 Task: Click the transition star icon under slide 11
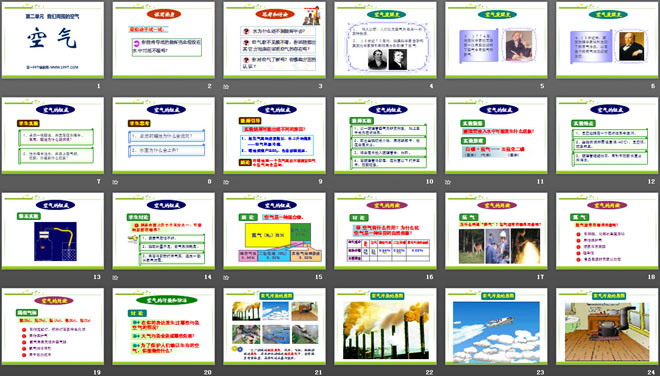pyautogui.click(x=448, y=182)
